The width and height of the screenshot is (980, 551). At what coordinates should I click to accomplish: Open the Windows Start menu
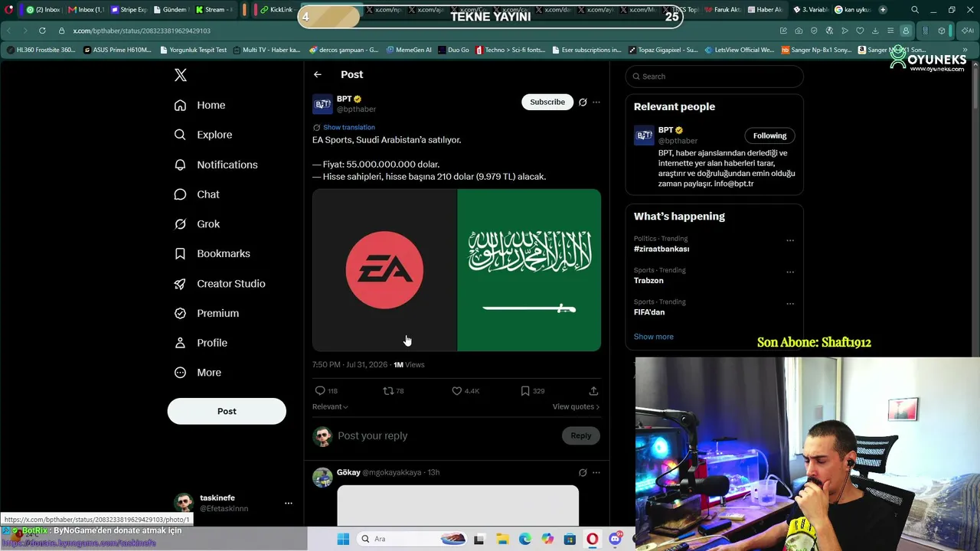(x=344, y=539)
